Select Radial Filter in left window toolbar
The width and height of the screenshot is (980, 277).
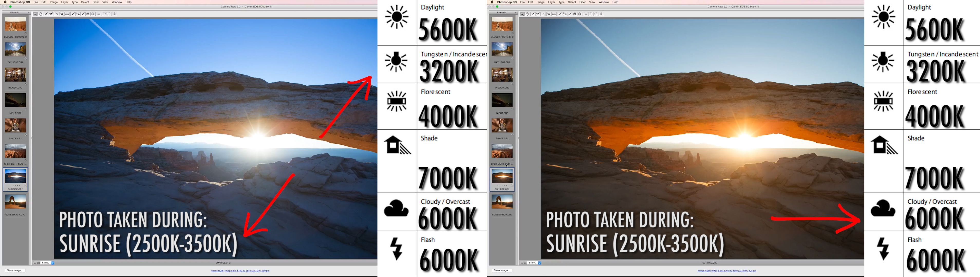(93, 14)
